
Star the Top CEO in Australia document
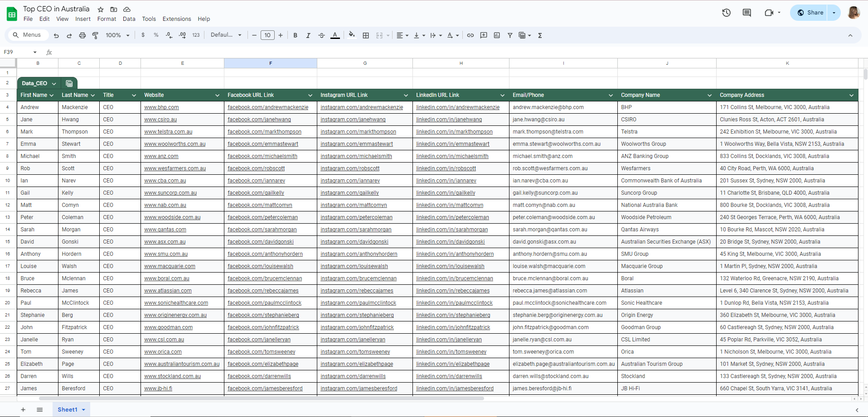tap(101, 9)
